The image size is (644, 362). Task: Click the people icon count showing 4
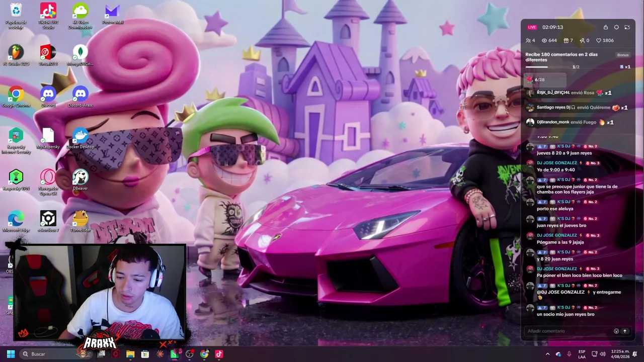(x=530, y=41)
